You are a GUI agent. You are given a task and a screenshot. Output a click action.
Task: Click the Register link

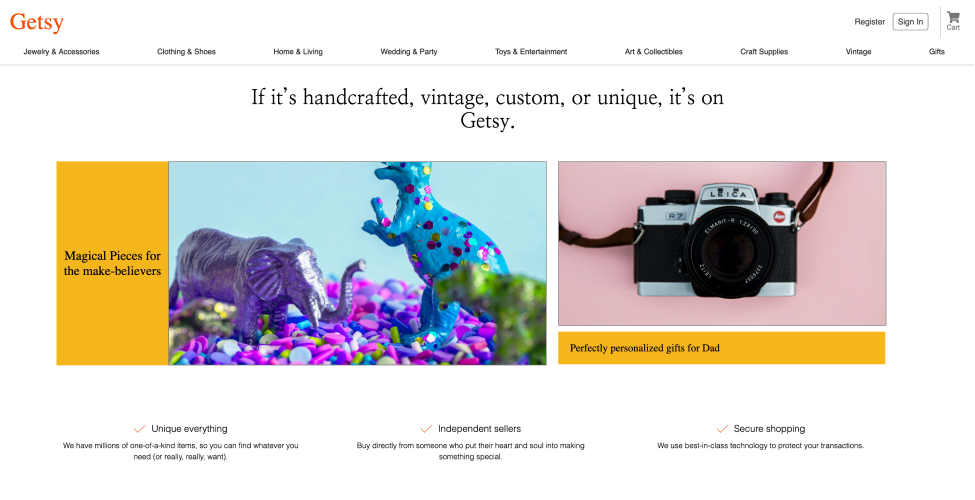pyautogui.click(x=869, y=22)
